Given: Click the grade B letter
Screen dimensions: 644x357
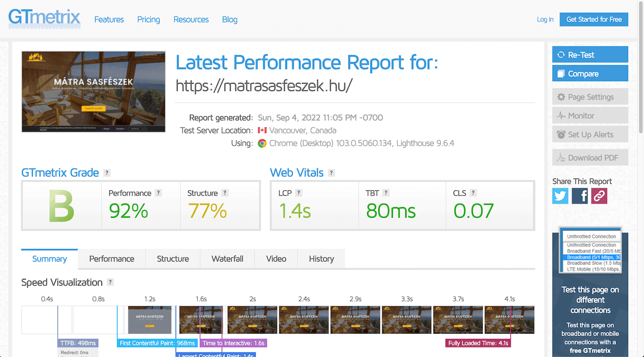Looking at the screenshot, I should 61,206.
